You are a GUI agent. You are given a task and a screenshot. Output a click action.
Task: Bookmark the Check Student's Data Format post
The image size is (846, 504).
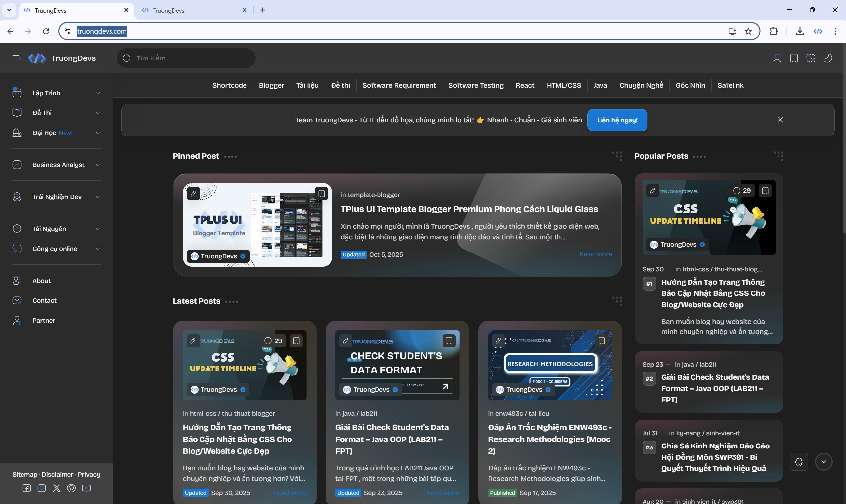point(449,341)
